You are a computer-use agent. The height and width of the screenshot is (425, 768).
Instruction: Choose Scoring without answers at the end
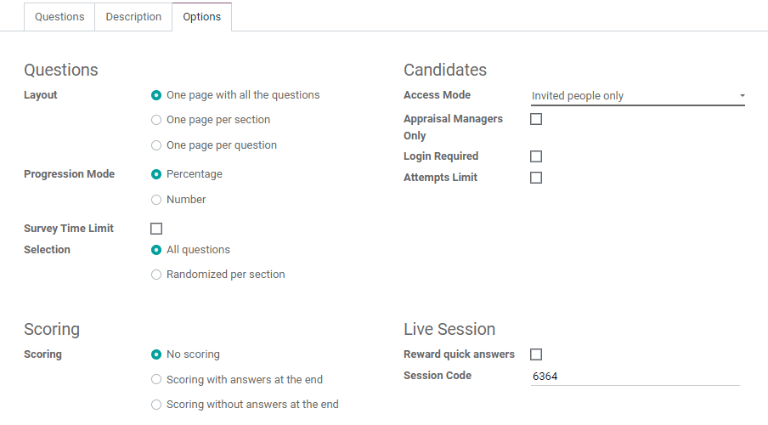pyautogui.click(x=156, y=404)
